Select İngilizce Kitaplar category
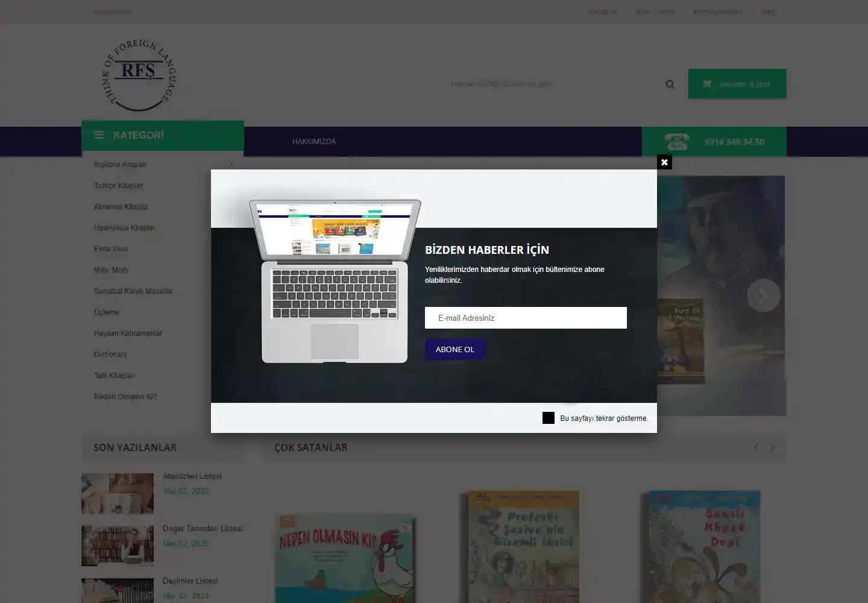 (x=121, y=165)
